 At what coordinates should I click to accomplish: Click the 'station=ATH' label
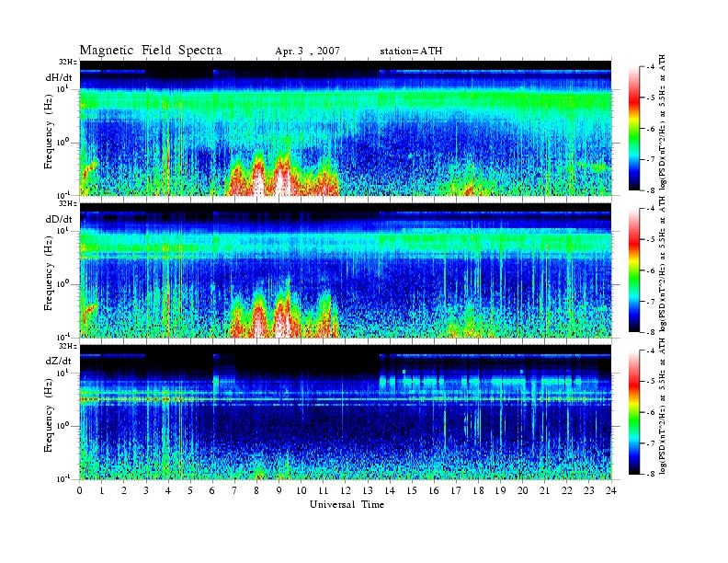pos(411,52)
